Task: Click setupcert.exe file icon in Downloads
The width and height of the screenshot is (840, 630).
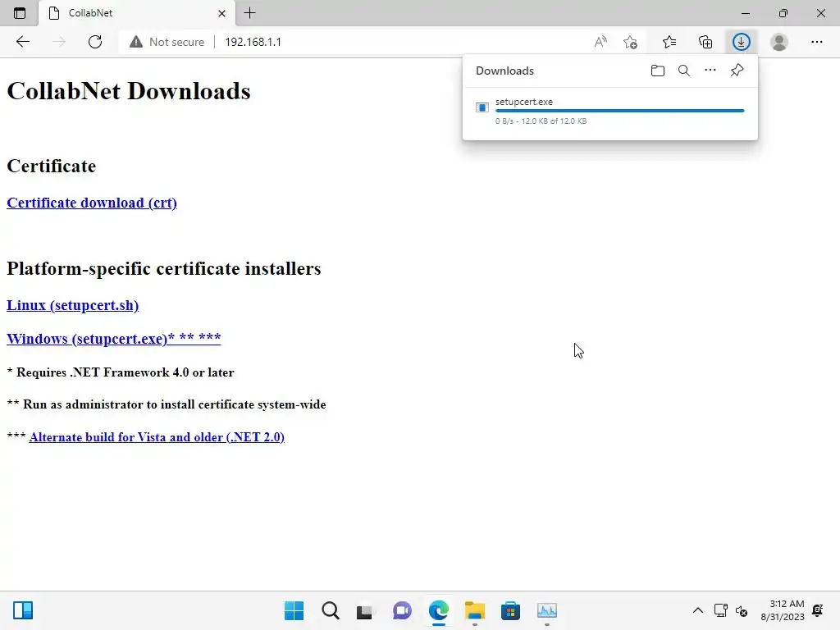Action: click(482, 107)
